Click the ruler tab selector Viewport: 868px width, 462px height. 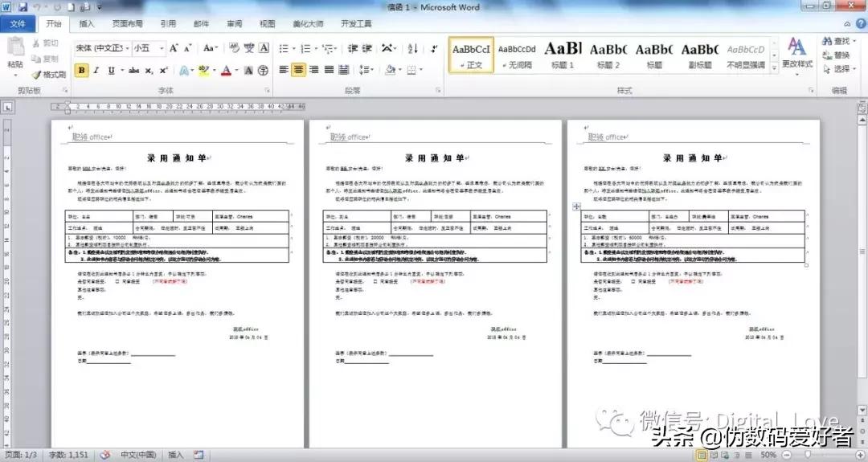point(8,108)
